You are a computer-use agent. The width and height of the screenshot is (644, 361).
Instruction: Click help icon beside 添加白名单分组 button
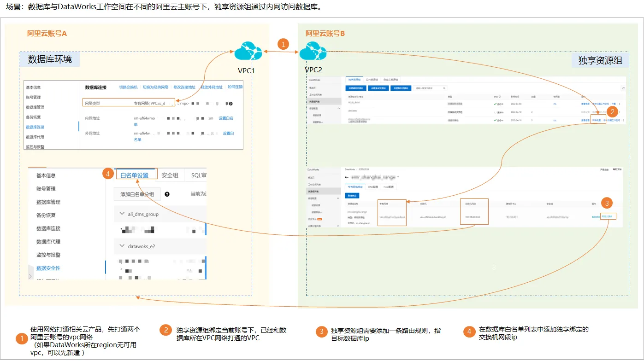pyautogui.click(x=167, y=194)
